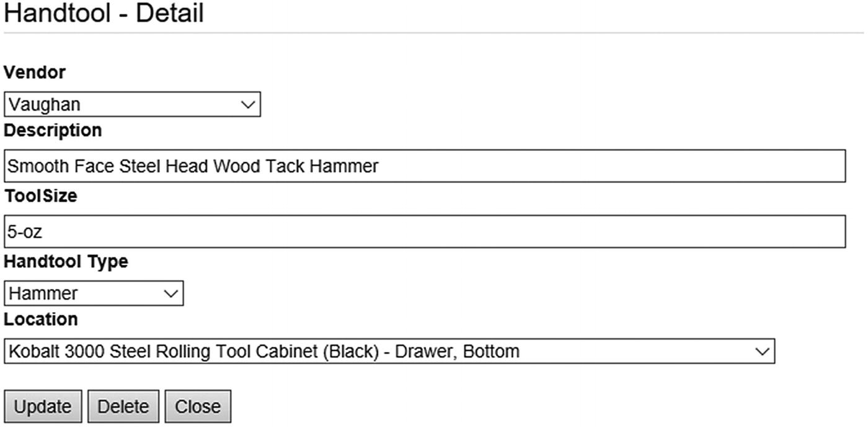Screen dimensions: 868x427
Task: Delete this handtool record
Action: [123, 407]
